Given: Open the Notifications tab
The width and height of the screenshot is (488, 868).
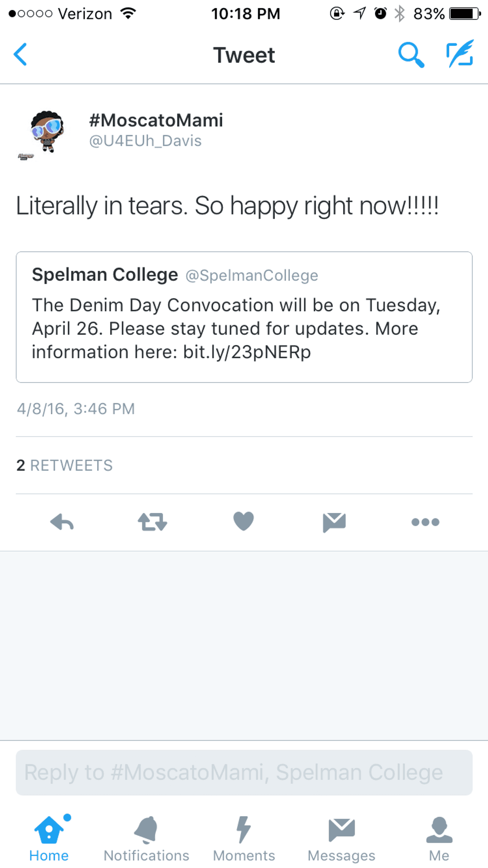Looking at the screenshot, I should tap(146, 839).
